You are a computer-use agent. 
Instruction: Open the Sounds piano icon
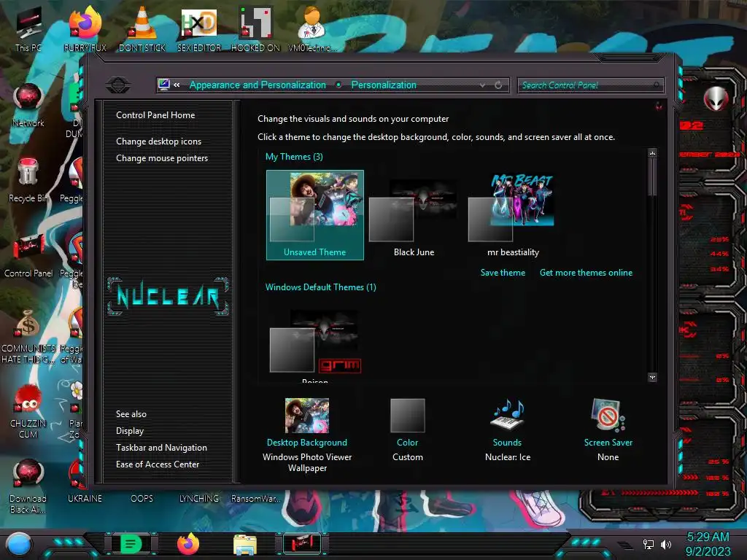pos(508,415)
